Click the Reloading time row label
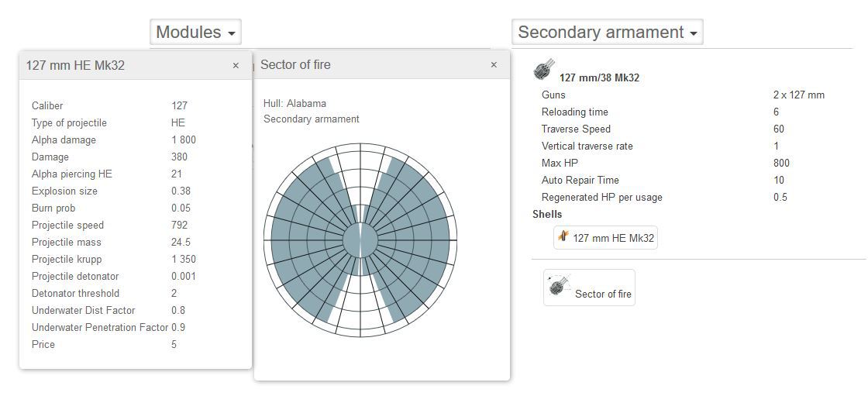868x403 pixels. click(x=574, y=112)
